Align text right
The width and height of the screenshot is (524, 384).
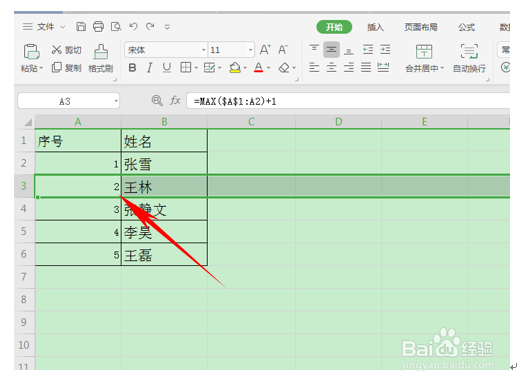click(x=349, y=68)
